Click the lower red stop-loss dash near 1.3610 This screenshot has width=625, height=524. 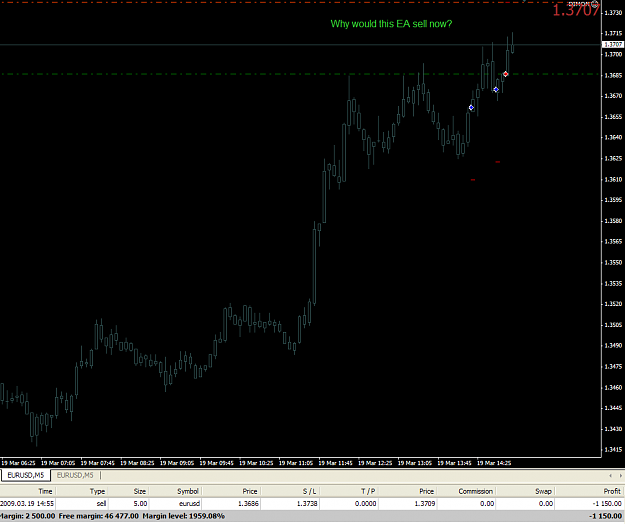[x=473, y=180]
